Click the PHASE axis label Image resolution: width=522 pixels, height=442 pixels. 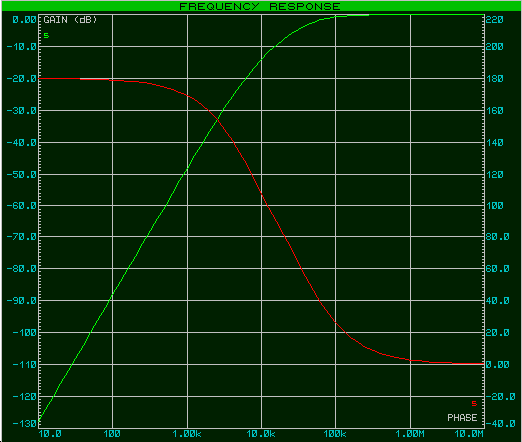coord(462,418)
